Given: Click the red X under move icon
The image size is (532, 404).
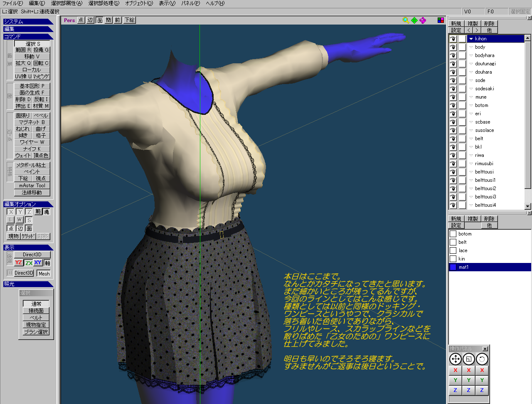Looking at the screenshot, I should tap(456, 370).
